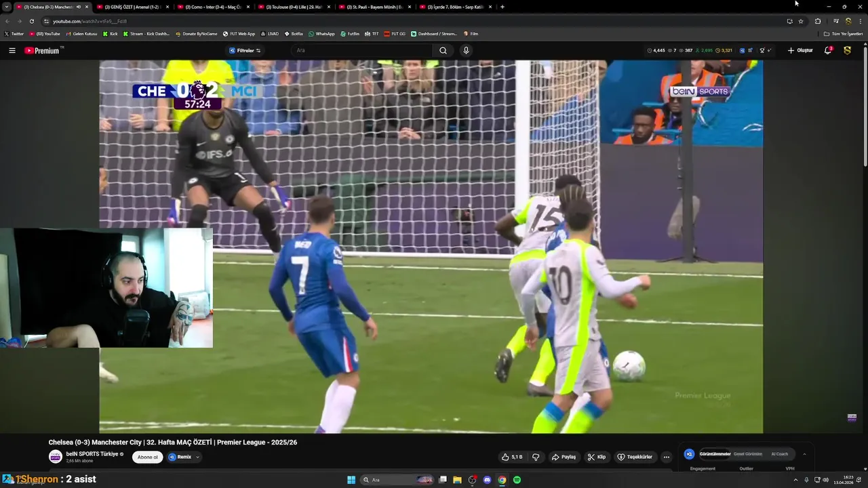Open more actions three-dot menu
The height and width of the screenshot is (488, 868).
667,457
